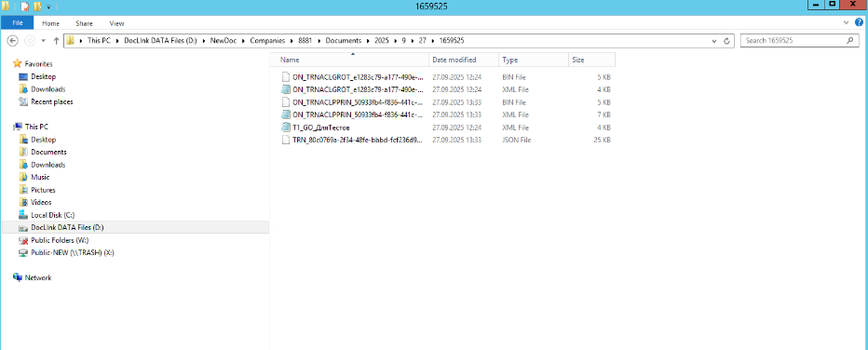
Task: Open Desktop under This PC
Action: (43, 140)
